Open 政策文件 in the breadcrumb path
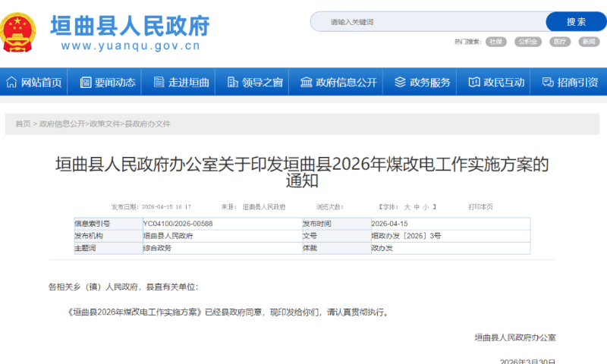 [105, 124]
